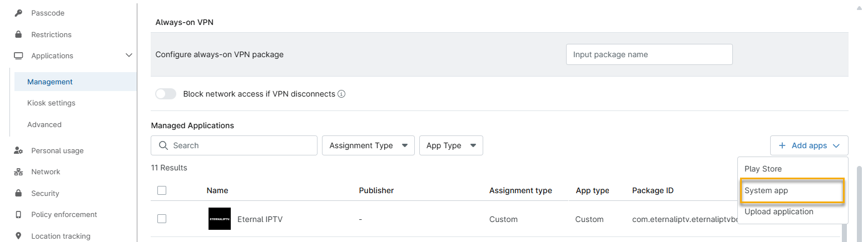868x242 pixels.
Task: Tick the Eternal IPTV row checkbox
Action: coord(162,219)
